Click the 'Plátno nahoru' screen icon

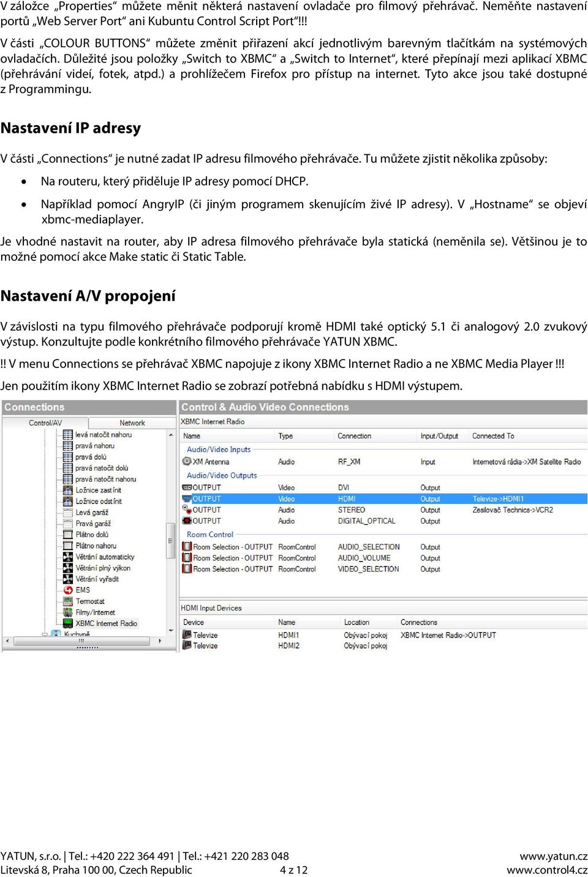tap(68, 545)
